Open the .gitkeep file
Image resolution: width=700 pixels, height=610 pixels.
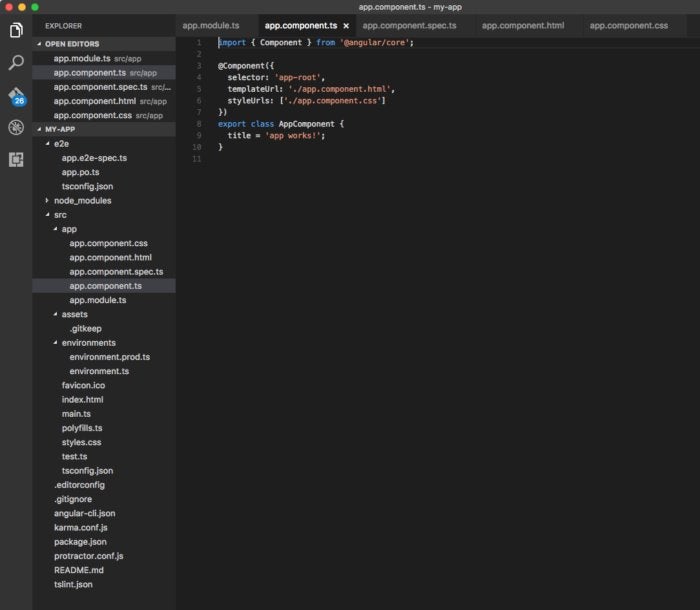[104, 329]
